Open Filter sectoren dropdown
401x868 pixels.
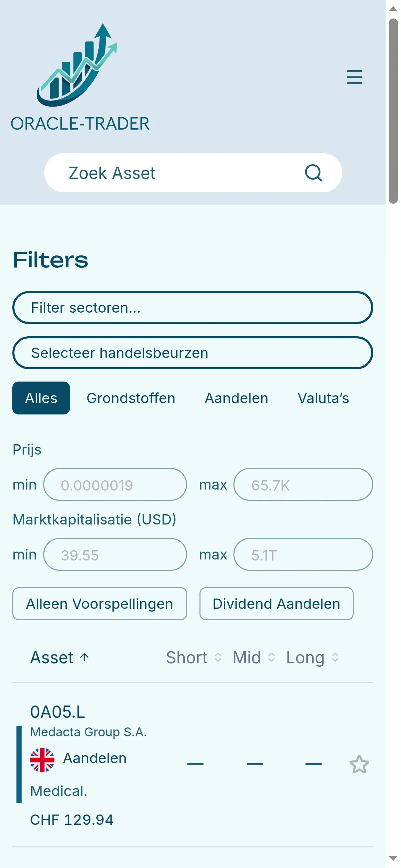tap(193, 308)
